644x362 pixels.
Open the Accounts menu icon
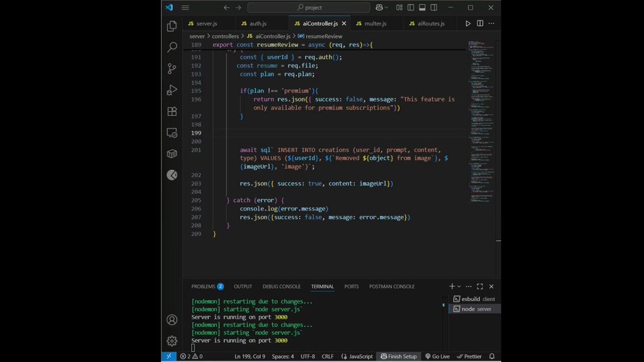pos(172,320)
